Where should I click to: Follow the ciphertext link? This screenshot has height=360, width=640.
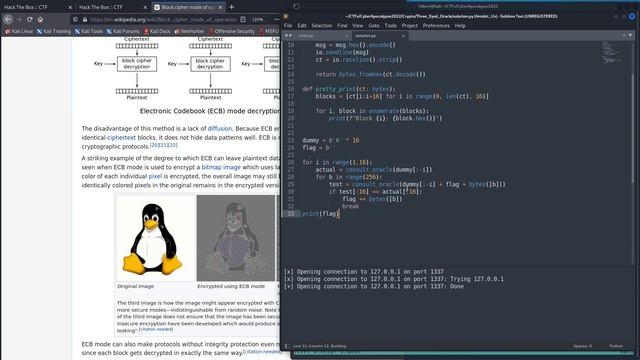click(x=121, y=138)
